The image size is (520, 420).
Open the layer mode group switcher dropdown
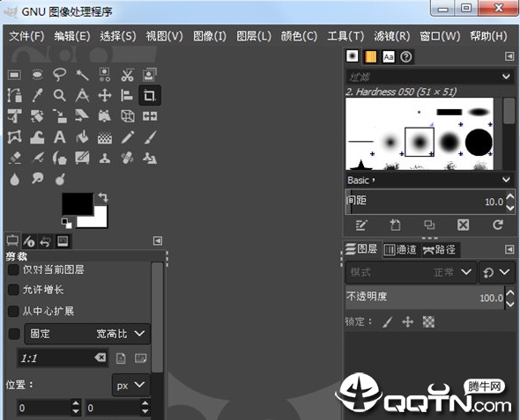496,272
